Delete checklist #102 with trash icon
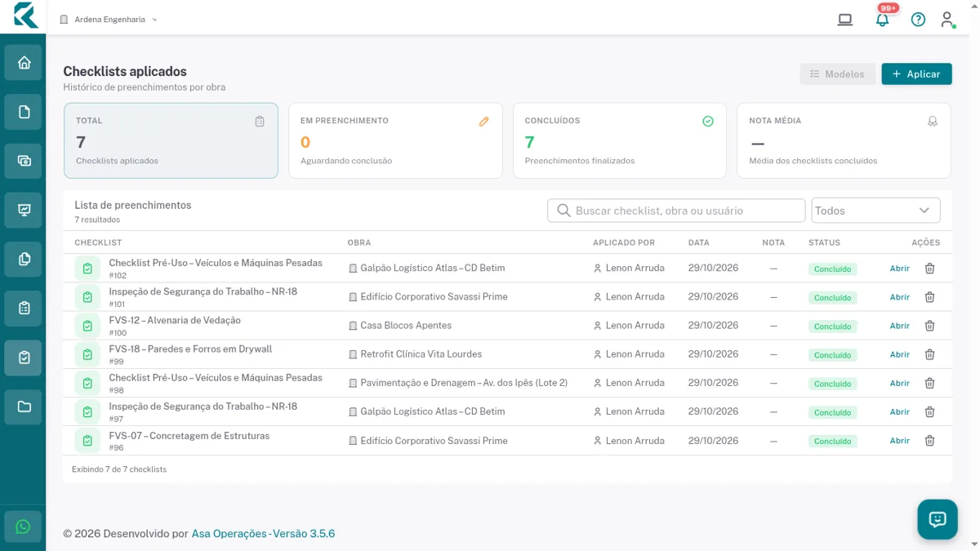980x551 pixels. 929,269
